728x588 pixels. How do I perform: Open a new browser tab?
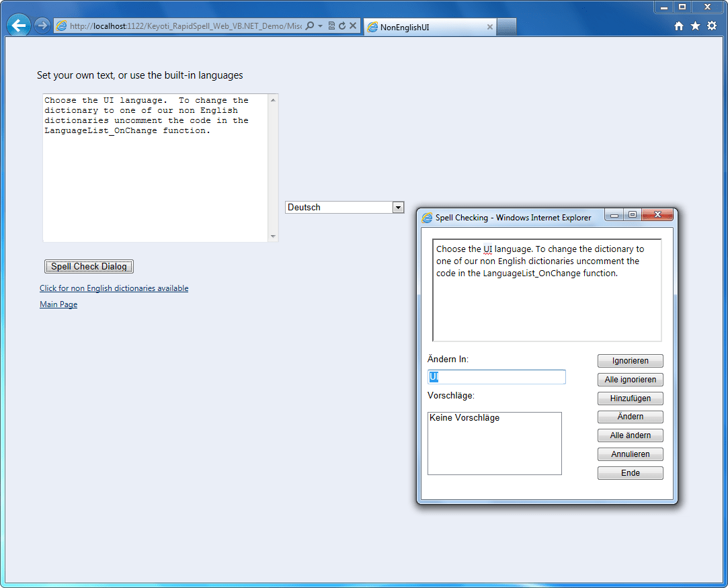pyautogui.click(x=508, y=27)
